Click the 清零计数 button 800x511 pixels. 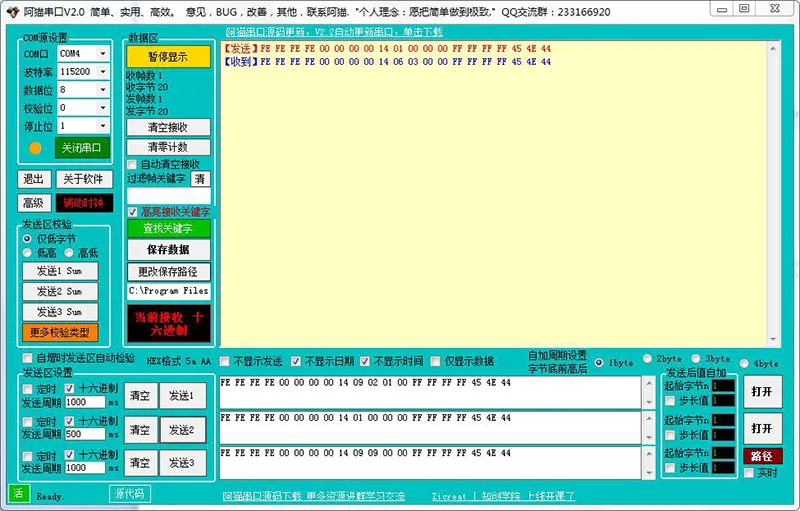coord(168,147)
